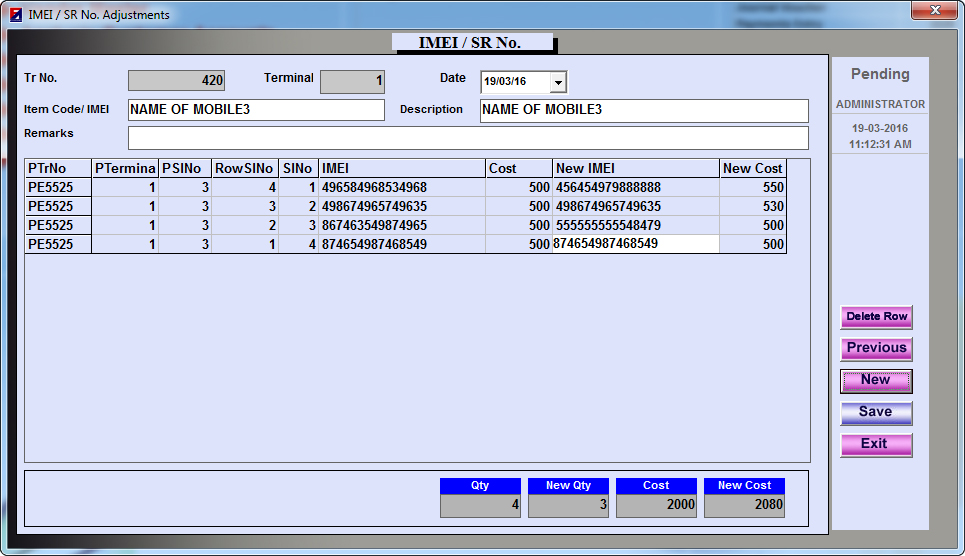Click the New Qty total field
Screen dimensions: 965x556
[568, 505]
